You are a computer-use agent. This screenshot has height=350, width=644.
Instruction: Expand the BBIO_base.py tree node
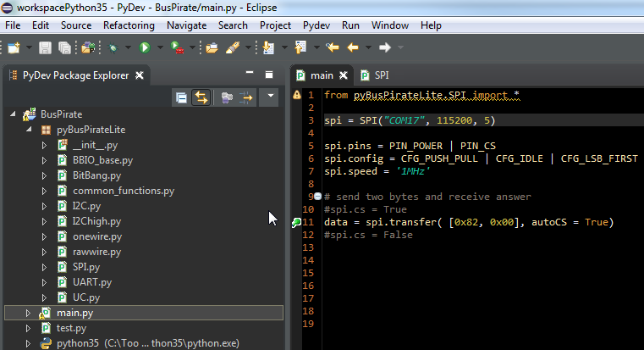pos(44,160)
